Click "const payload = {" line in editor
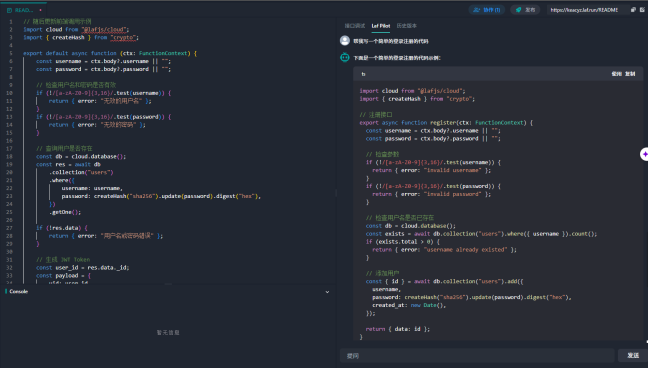The image size is (648, 368). (63, 275)
